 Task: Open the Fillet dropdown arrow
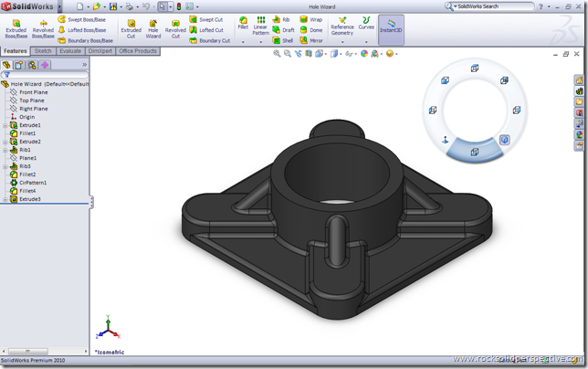point(243,42)
